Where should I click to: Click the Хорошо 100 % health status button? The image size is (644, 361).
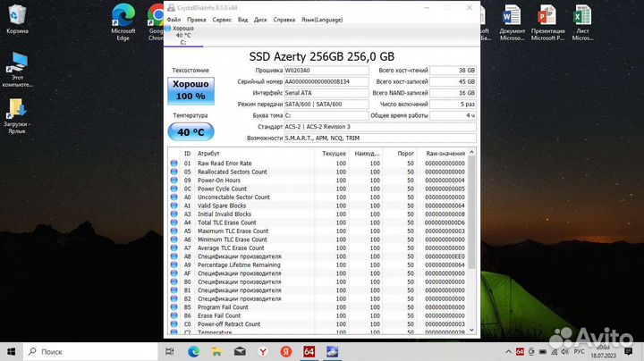click(191, 90)
